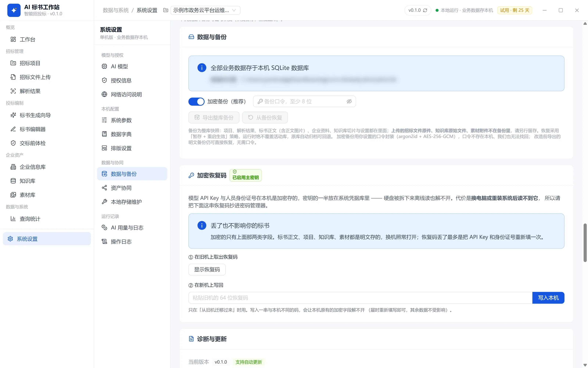Select the 知识库 database icon
The height and width of the screenshot is (368, 588).
[13, 181]
